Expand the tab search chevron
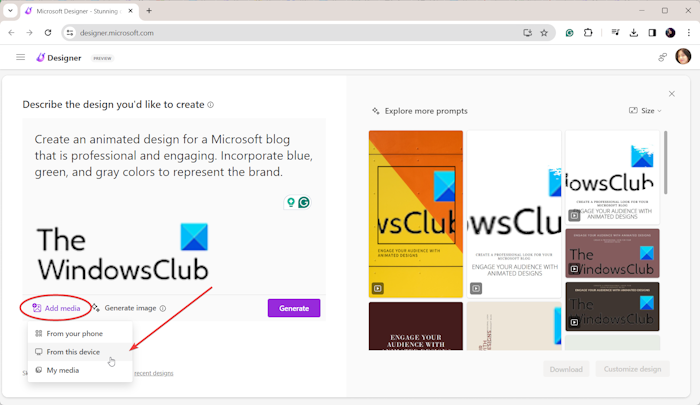 pos(10,11)
